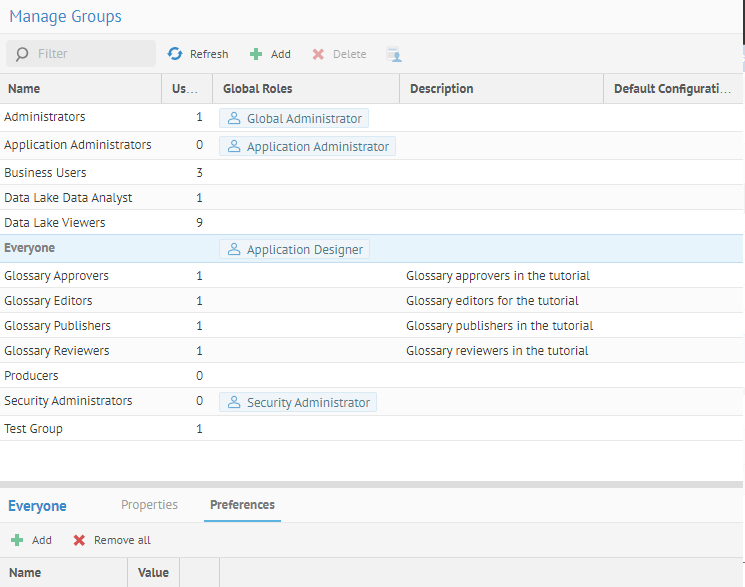Click the Global Administrator role badge
Viewport: 745px width, 587px height.
pos(294,118)
